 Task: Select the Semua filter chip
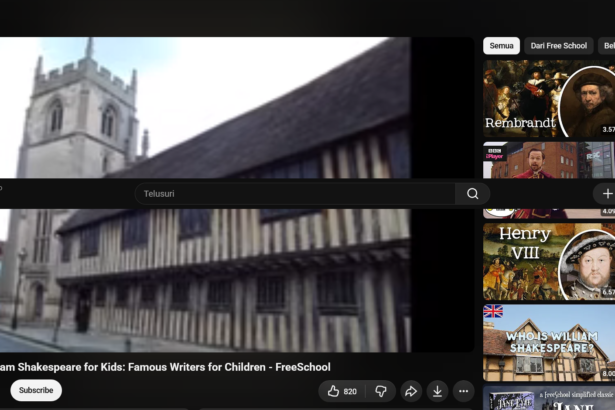[501, 46]
